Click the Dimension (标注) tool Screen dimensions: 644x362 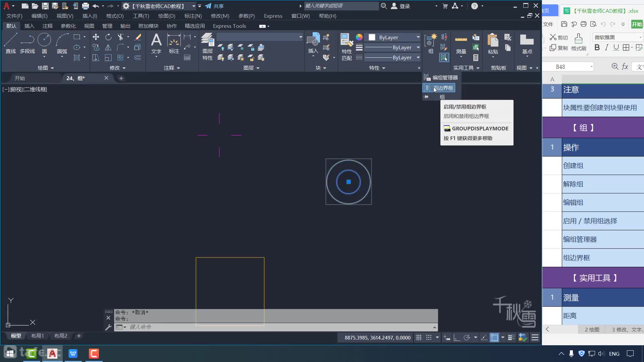[174, 43]
